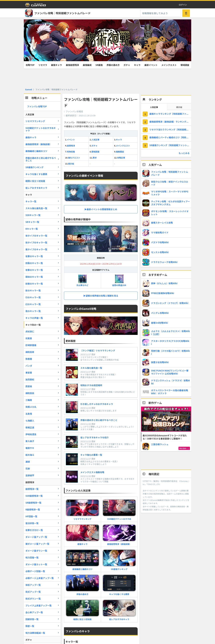Expand リセマラランキング chevron in left menu
Viewport: 215px width, 644px height.
point(59,121)
